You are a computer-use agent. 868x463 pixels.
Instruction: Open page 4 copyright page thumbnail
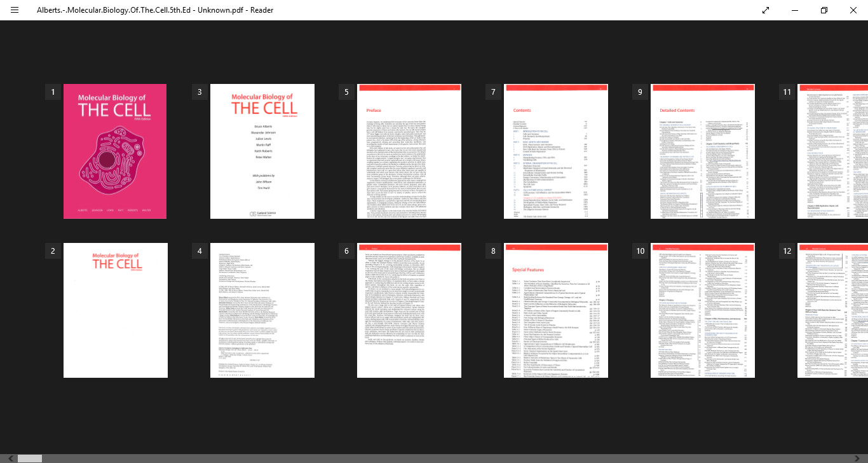pyautogui.click(x=262, y=310)
